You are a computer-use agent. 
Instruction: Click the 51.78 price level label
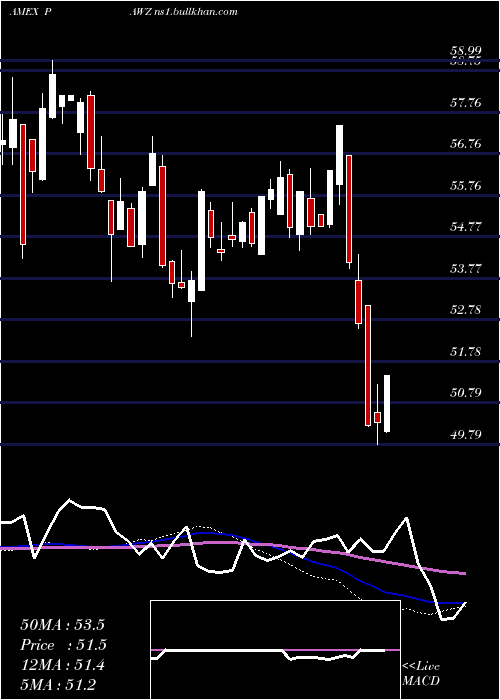(466, 352)
